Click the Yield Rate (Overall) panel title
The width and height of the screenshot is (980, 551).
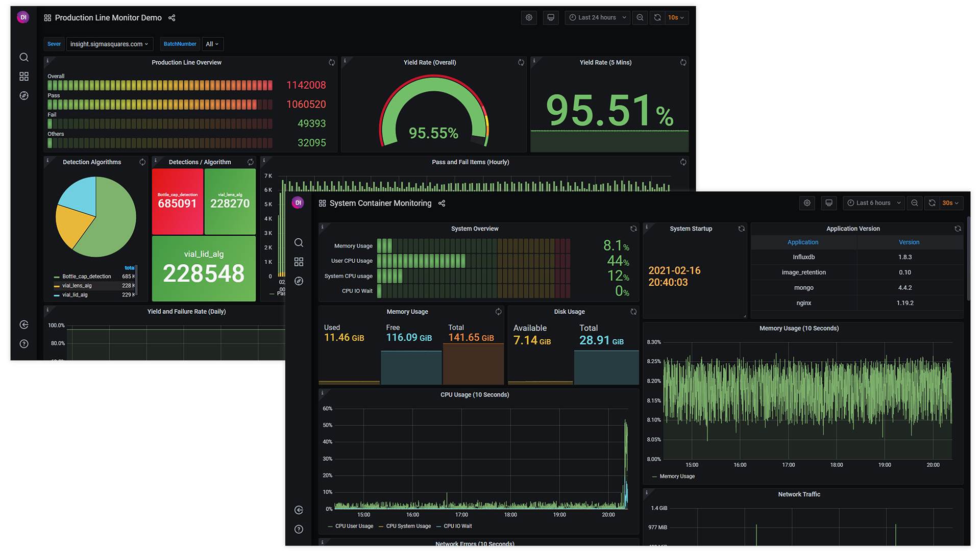[x=430, y=62]
